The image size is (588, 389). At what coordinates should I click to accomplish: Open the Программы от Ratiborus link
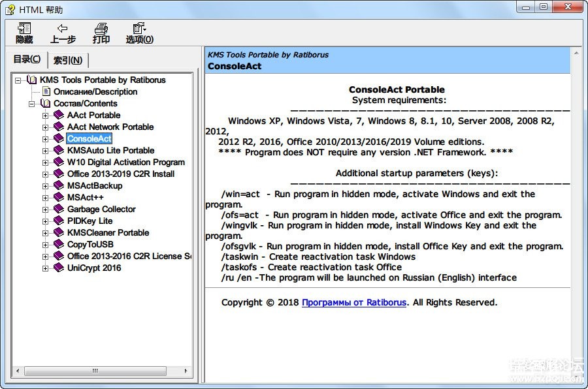(354, 302)
